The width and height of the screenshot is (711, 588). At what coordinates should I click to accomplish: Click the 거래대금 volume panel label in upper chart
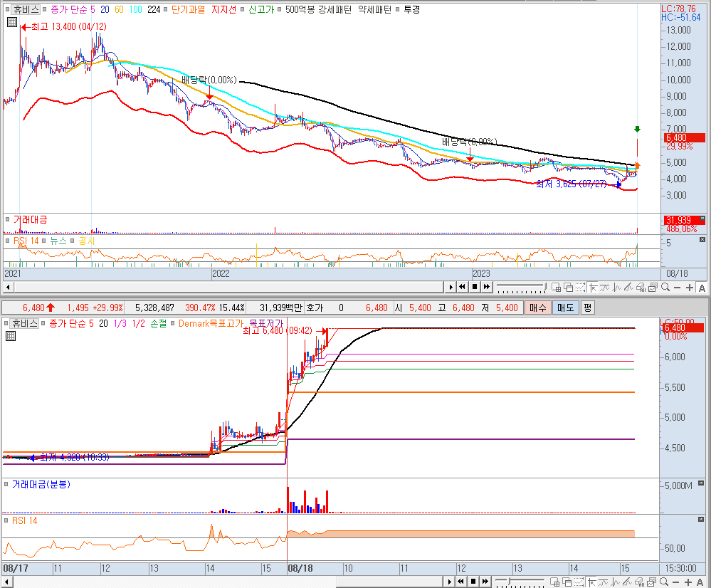pyautogui.click(x=30, y=219)
